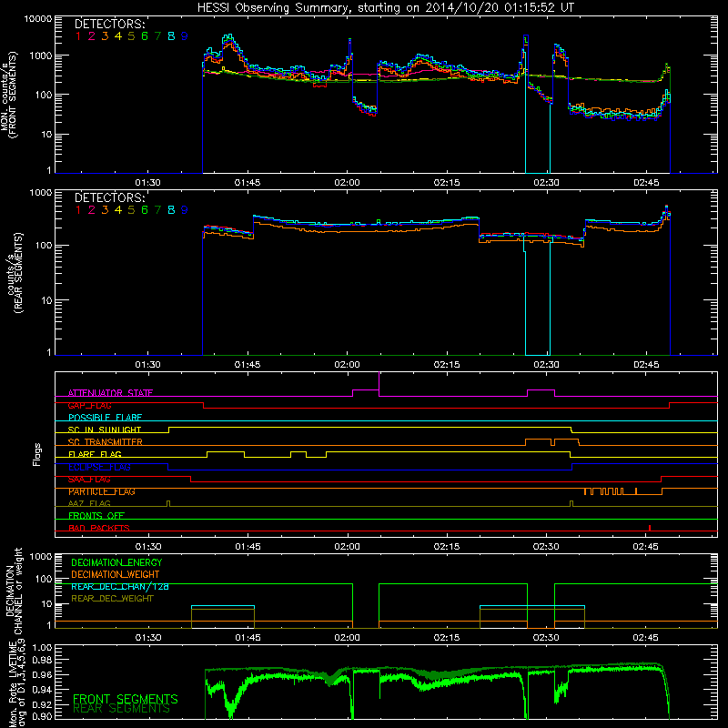Click the SC_IN_SUNLIGHT flag label

click(x=105, y=430)
